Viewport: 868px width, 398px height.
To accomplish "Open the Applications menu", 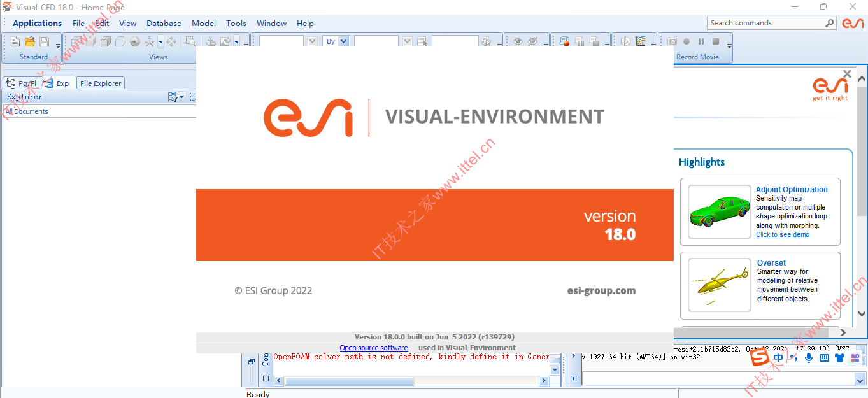I will [x=38, y=24].
